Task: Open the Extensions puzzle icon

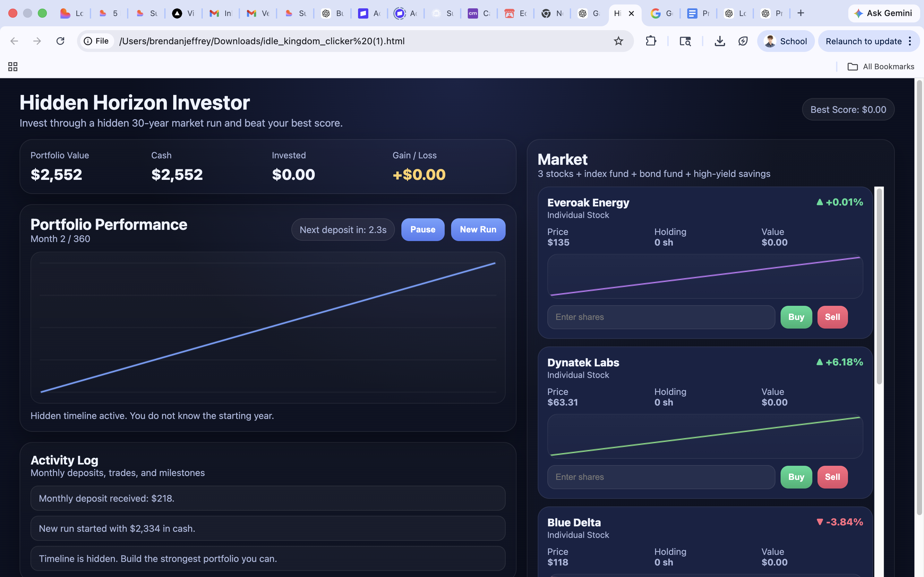Action: 651,41
